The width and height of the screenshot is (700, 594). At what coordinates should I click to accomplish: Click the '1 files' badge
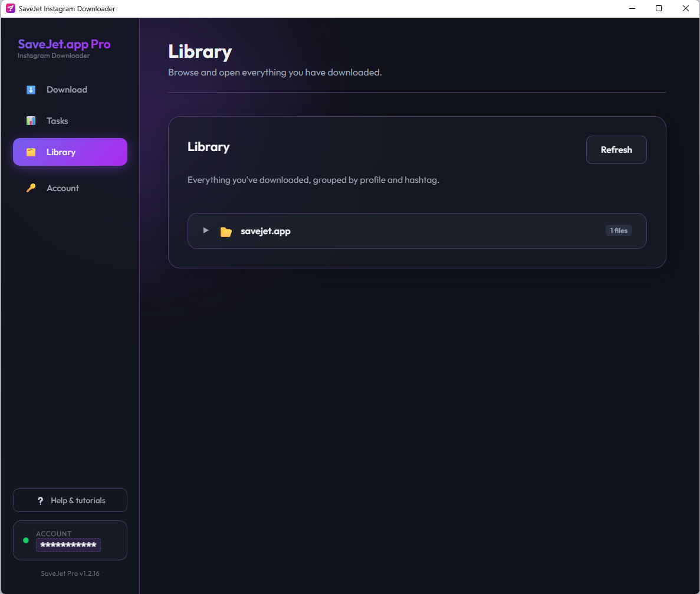pos(619,231)
